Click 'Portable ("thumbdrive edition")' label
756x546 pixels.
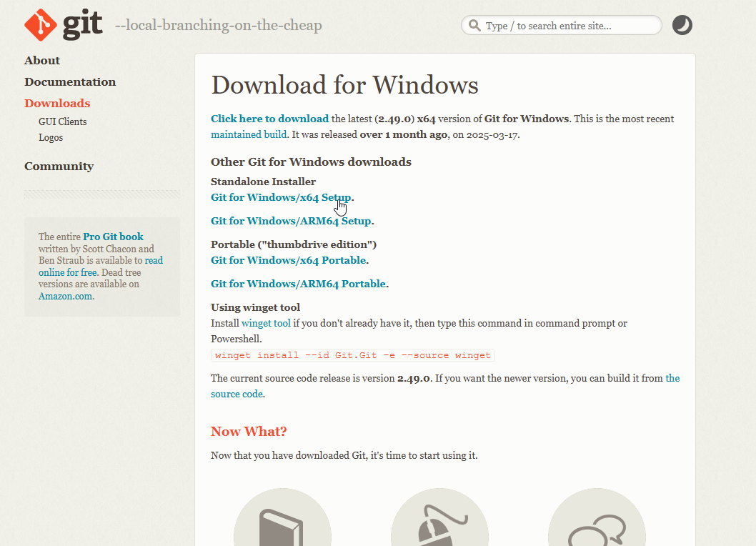[294, 244]
